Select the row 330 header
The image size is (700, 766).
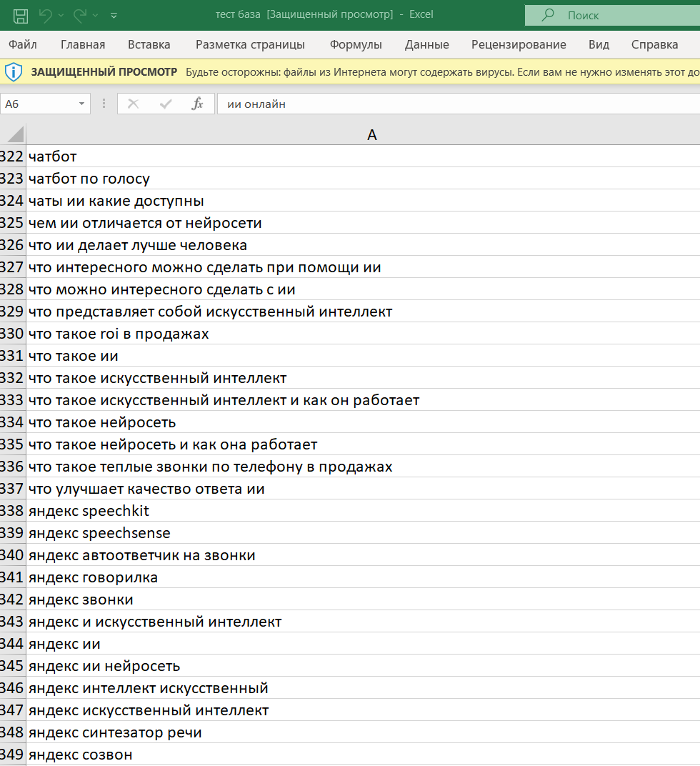tap(12, 334)
